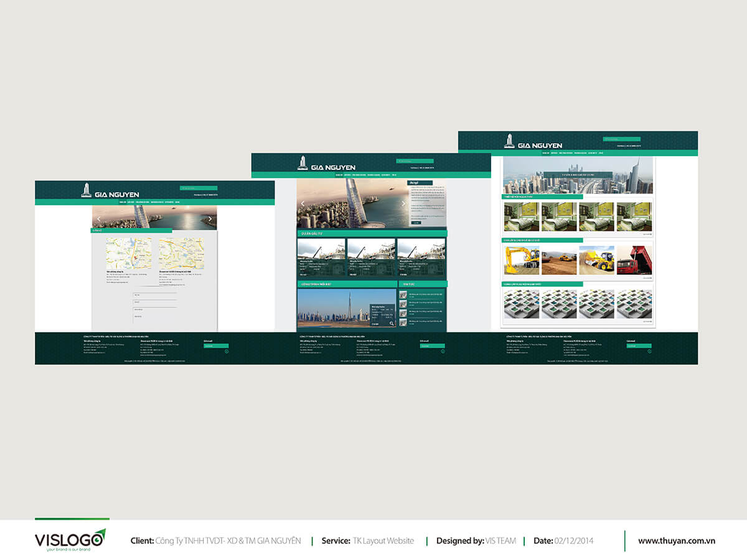Select the red dump truck thumbnail
Viewport: 747px width, 560px height.
click(634, 260)
